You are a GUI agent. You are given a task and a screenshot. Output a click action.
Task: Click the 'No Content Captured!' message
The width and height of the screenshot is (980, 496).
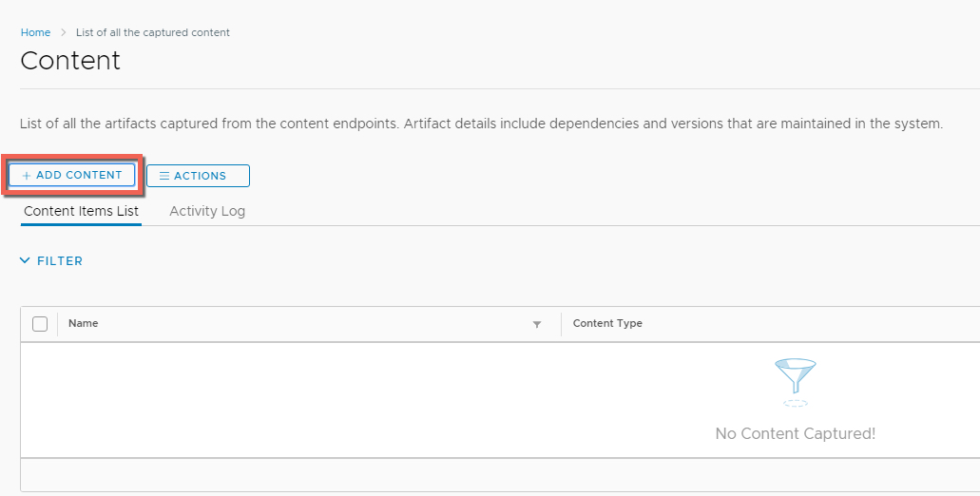click(795, 433)
